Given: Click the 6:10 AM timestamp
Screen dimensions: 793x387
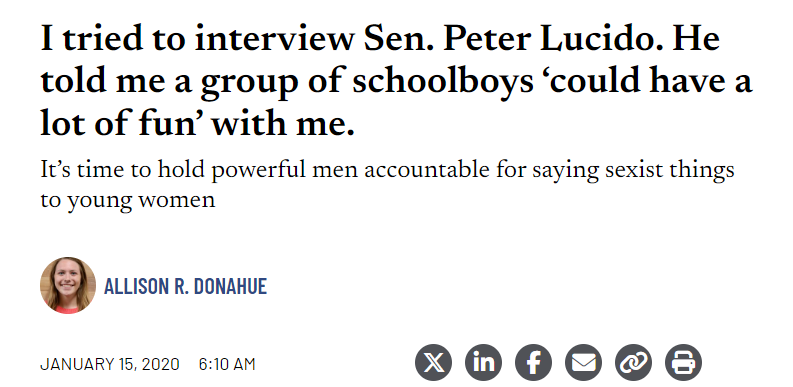Looking at the screenshot, I should [227, 364].
